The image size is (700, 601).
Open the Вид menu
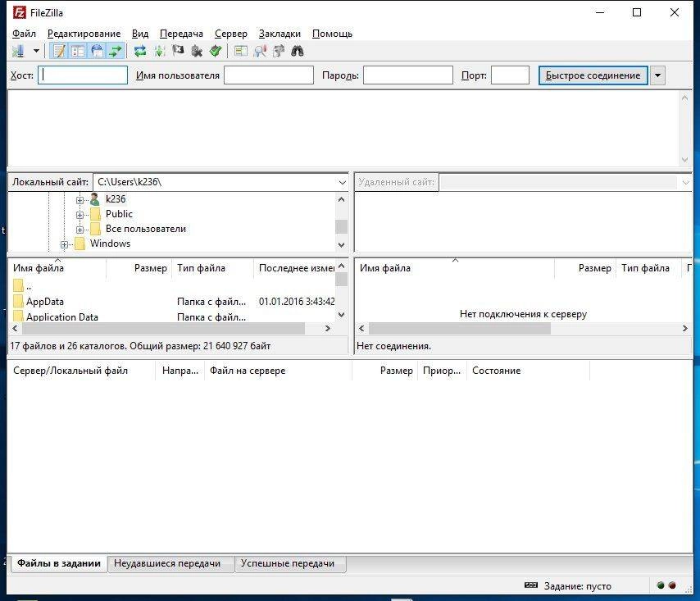click(x=140, y=34)
